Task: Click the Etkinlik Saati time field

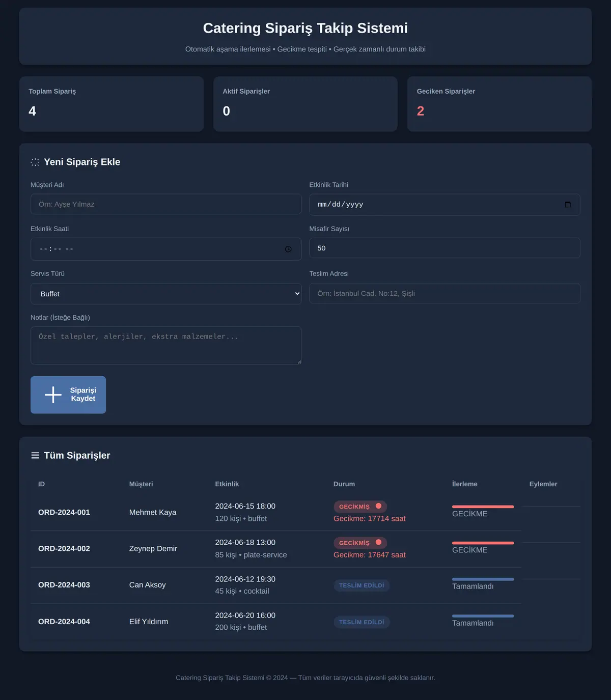Action: click(166, 249)
